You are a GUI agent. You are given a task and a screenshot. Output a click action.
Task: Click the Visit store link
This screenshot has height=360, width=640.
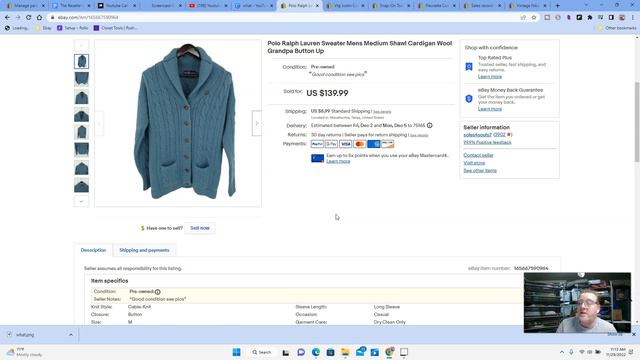pos(474,163)
